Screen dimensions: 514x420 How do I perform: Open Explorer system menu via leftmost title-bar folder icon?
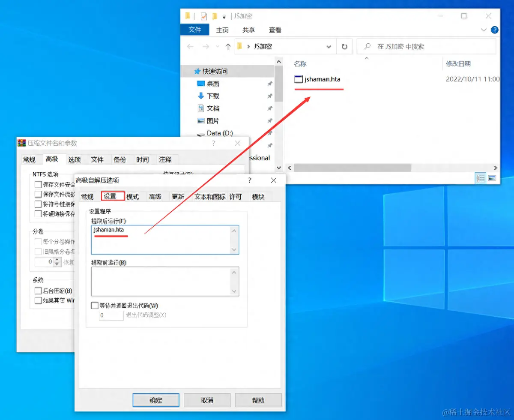tap(188, 16)
